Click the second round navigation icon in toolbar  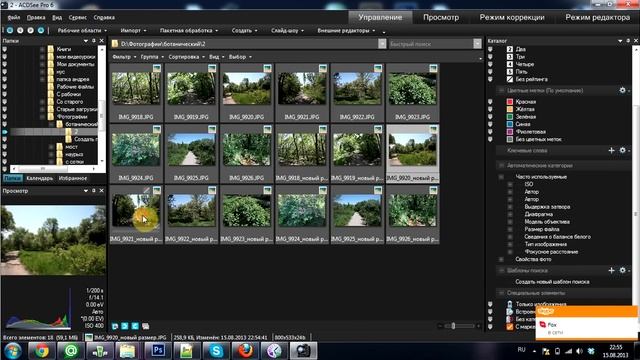(x=20, y=30)
